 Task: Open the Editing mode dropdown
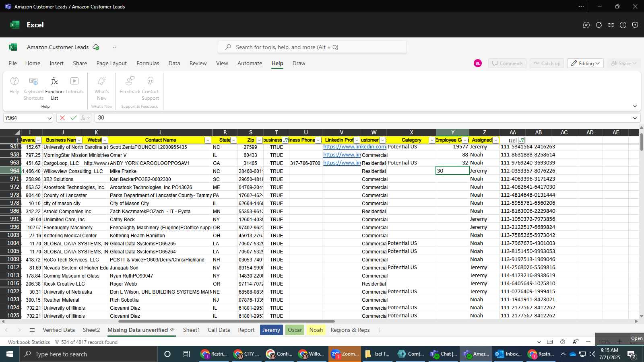(x=585, y=64)
